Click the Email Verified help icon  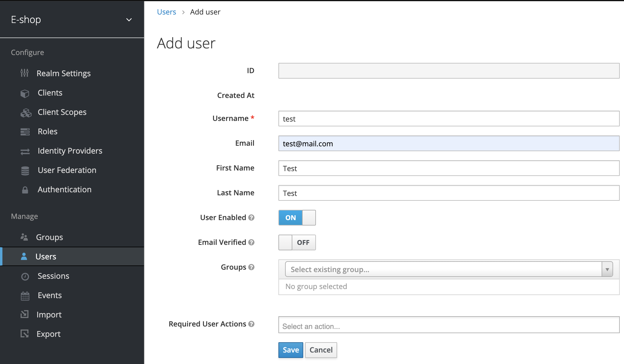[x=251, y=242]
